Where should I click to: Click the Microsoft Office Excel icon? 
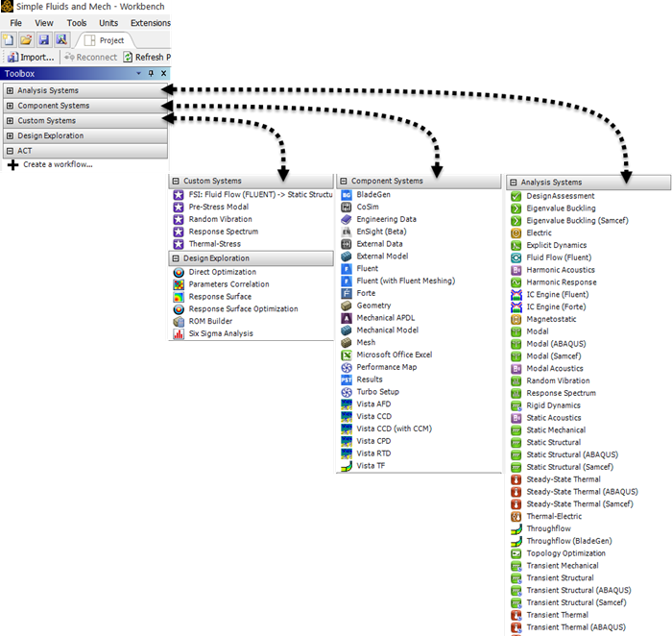tap(347, 355)
